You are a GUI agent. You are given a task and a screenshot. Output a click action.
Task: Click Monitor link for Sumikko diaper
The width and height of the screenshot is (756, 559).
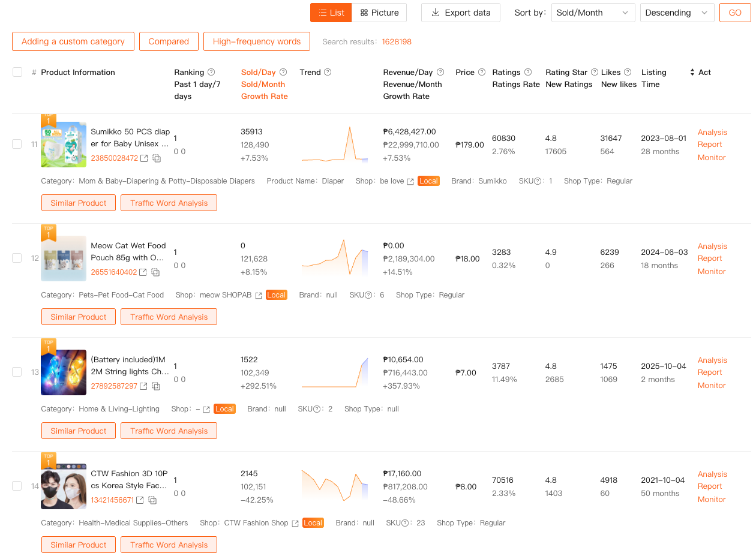(712, 157)
